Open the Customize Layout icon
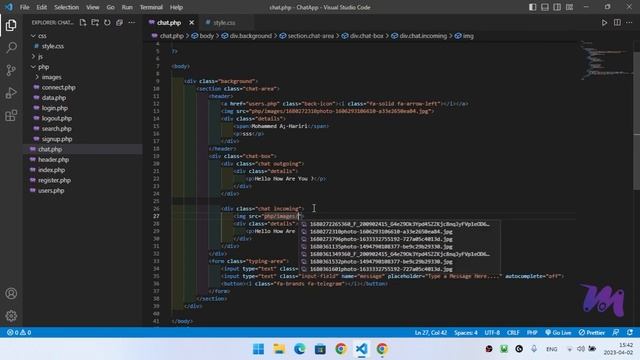Viewport: 640px width, 360px height. (569, 7)
